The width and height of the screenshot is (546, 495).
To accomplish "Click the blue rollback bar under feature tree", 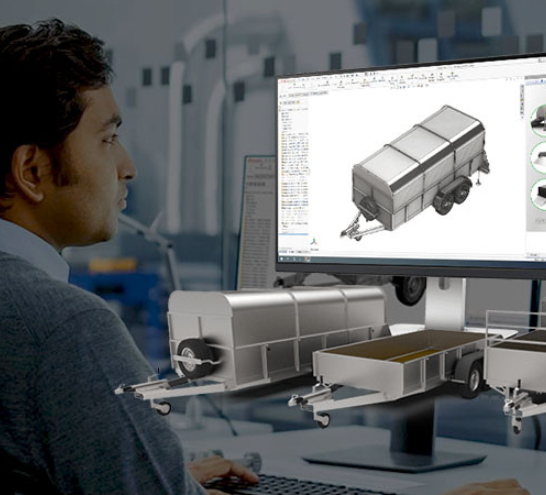I will click(294, 234).
